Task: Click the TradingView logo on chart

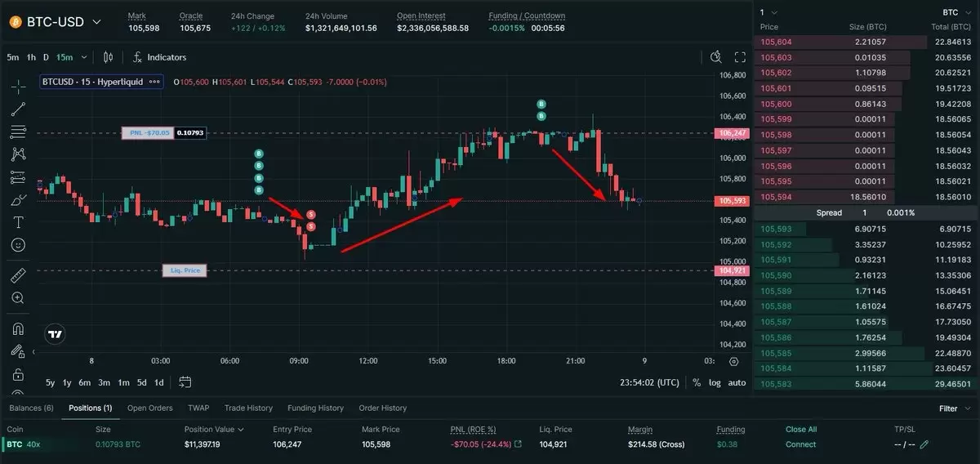Action: 56,334
